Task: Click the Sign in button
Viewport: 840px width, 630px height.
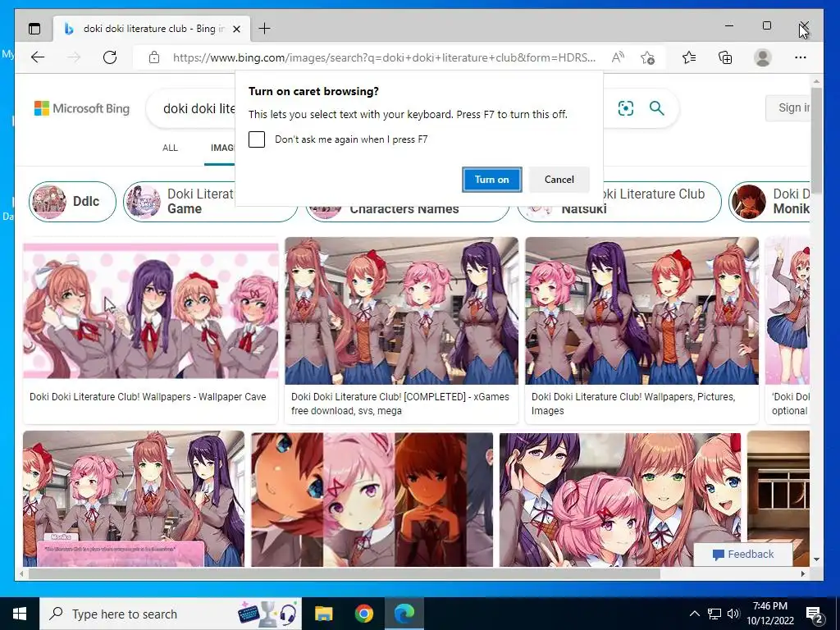Action: 787,108
